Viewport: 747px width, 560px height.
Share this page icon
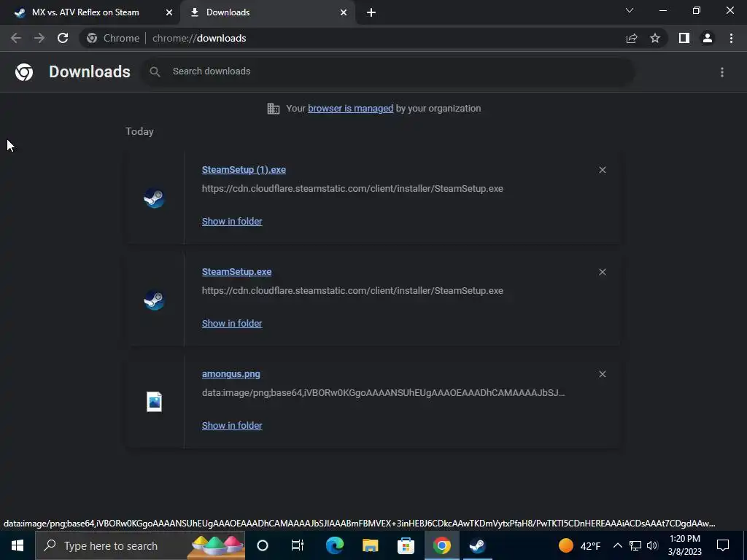[x=632, y=39]
